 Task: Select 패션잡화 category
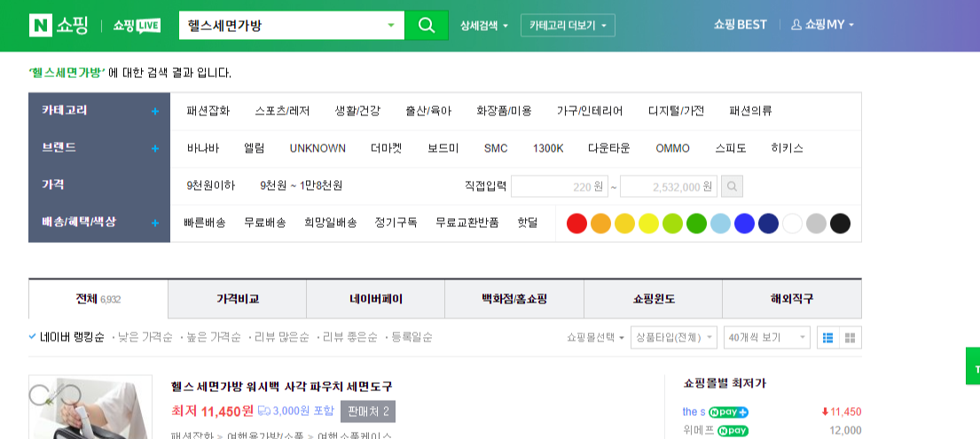point(208,112)
